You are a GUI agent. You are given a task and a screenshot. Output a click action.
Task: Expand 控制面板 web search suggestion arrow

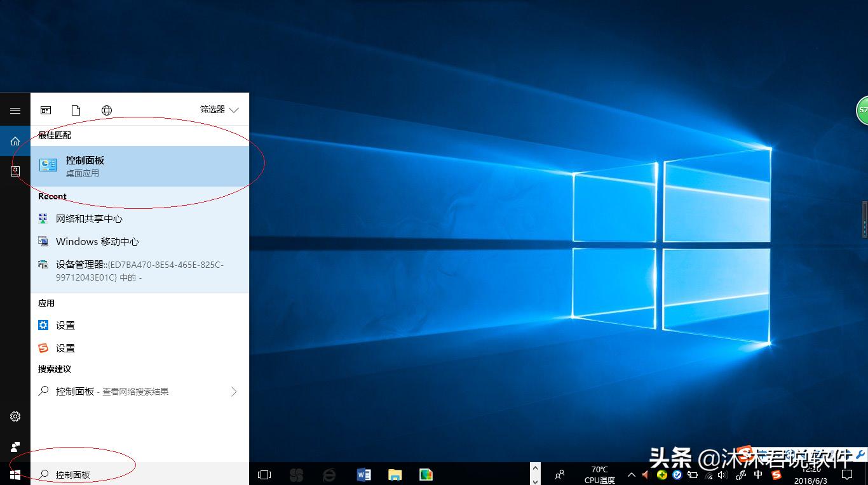[x=234, y=392]
